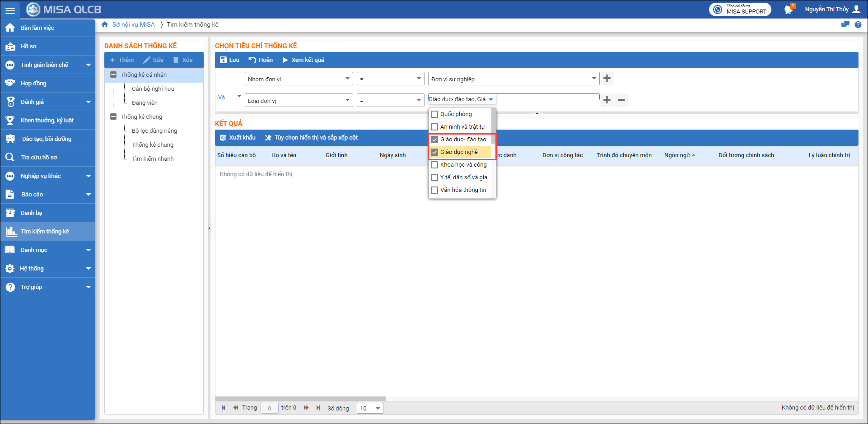Screen dimensions: 868x424
Task: Remove condition row with minus icon
Action: [x=621, y=100]
